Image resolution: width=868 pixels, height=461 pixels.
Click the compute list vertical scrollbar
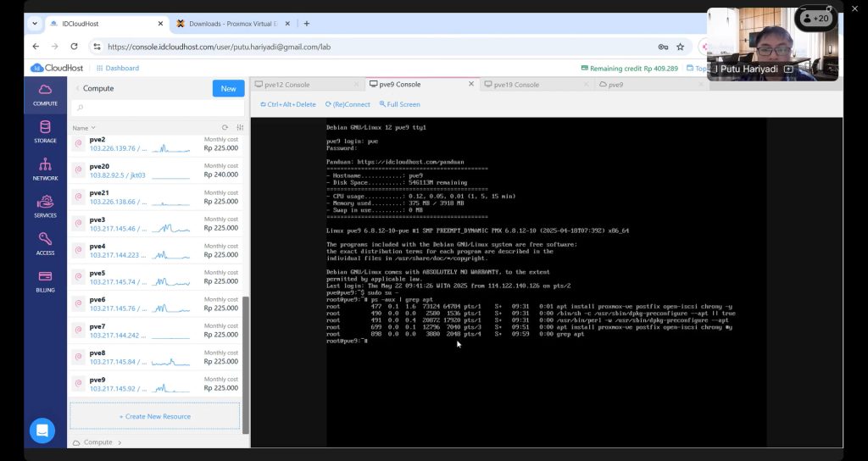(x=246, y=364)
